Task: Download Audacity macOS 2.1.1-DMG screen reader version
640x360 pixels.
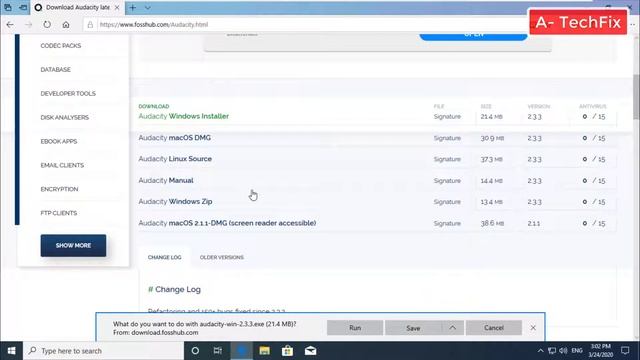Action: pos(227,223)
